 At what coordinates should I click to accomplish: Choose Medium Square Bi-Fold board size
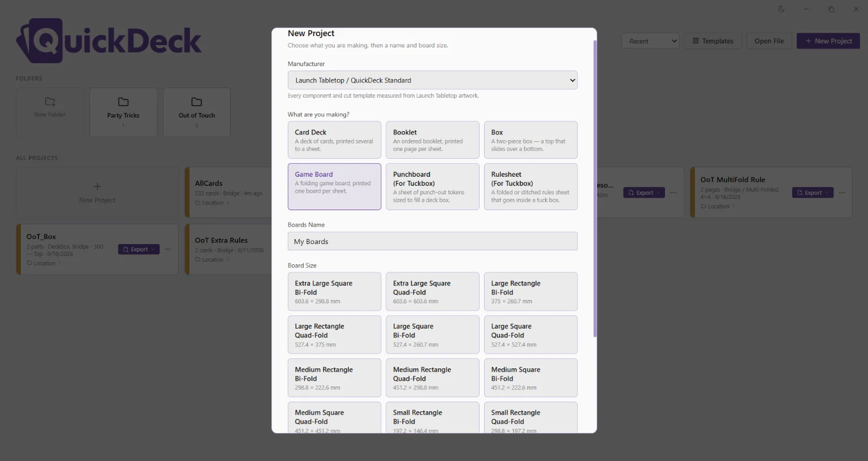pos(530,378)
